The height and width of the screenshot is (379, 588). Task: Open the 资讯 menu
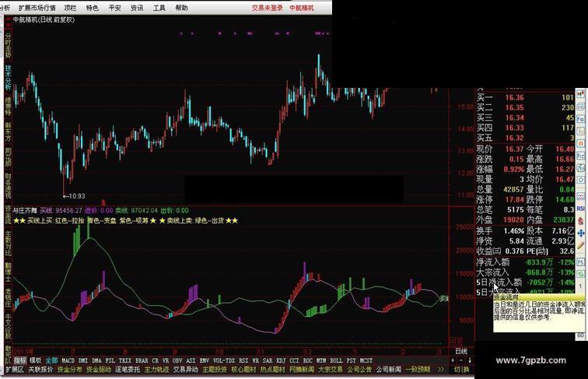[137, 8]
